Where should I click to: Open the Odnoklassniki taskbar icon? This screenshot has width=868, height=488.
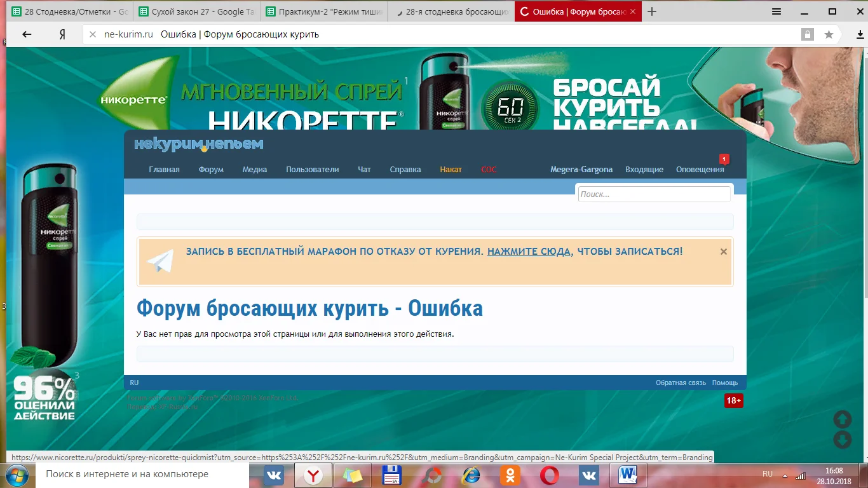pyautogui.click(x=510, y=475)
